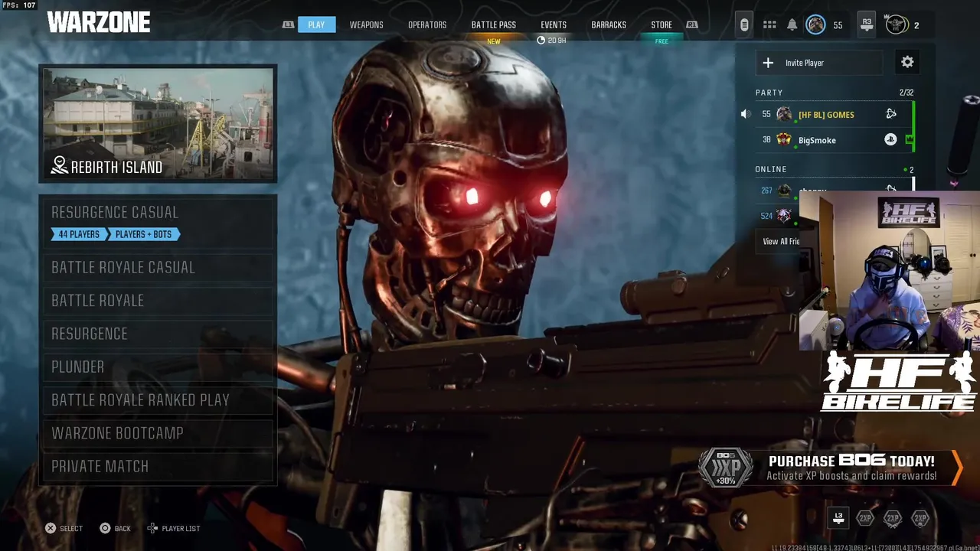
Task: Click the Select cross-button prompt
Action: pos(63,528)
